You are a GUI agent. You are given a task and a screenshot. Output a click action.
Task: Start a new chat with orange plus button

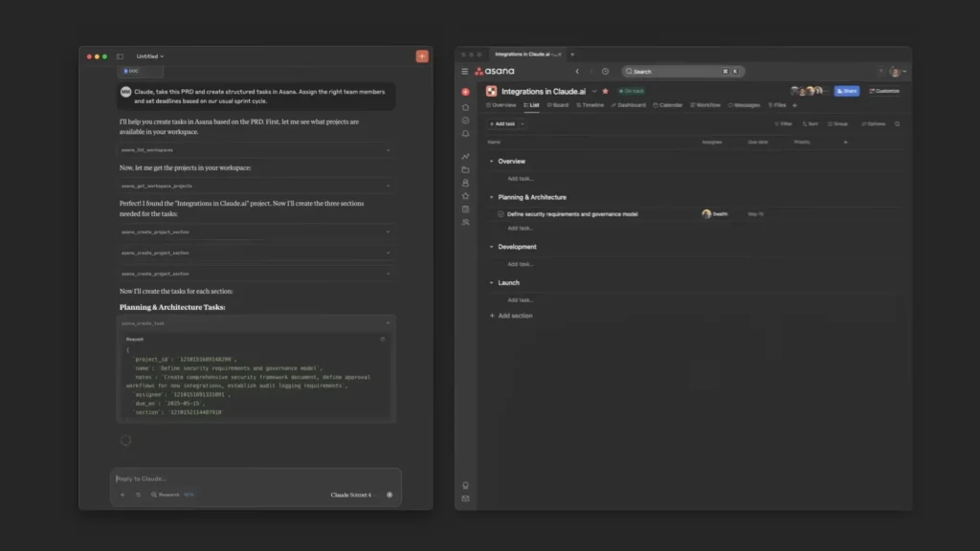pos(422,56)
